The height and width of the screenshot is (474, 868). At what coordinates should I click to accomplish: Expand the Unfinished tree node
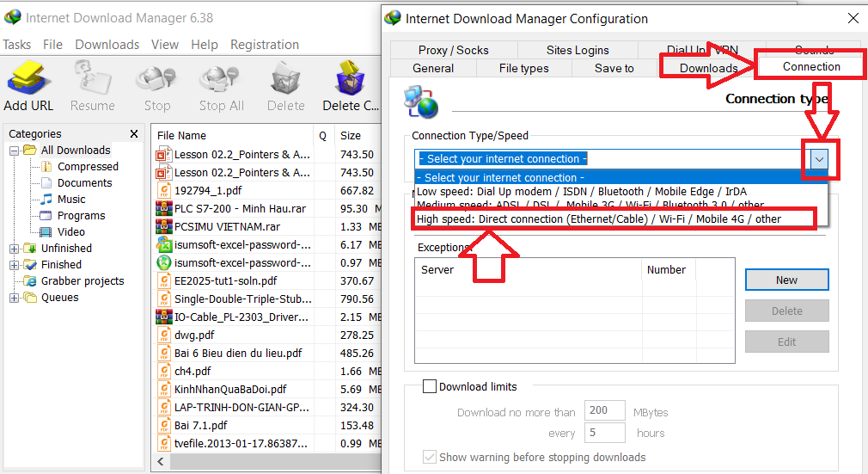point(14,249)
